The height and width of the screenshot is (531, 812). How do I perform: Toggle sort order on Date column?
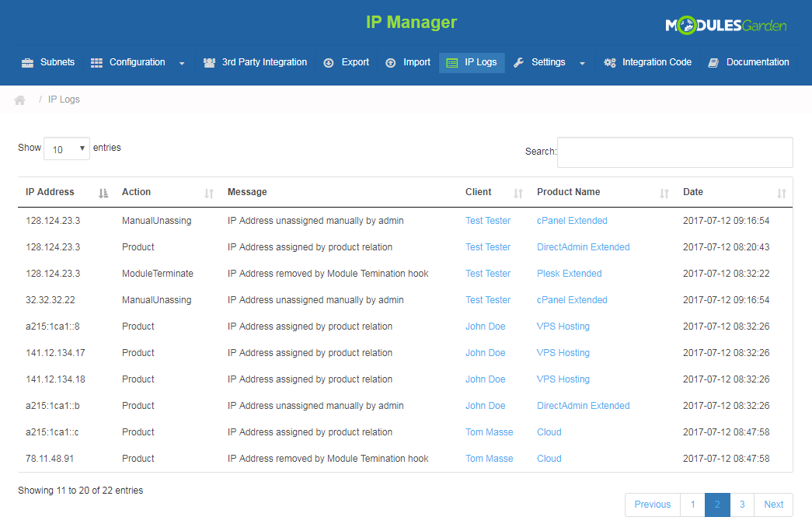[x=782, y=193]
